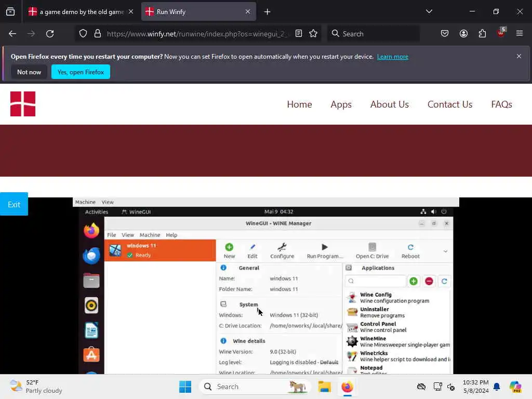Viewport: 532px width, 399px height.
Task: Click the Home navigation link
Action: (299, 104)
